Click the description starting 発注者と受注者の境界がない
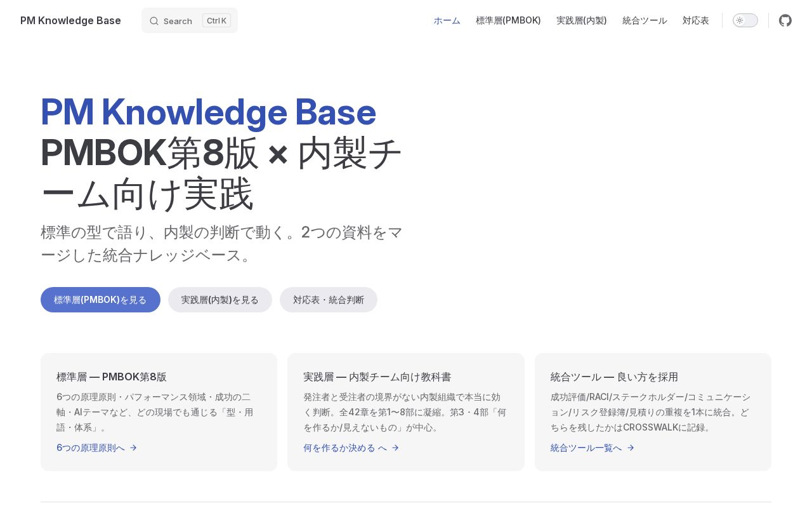 405,412
